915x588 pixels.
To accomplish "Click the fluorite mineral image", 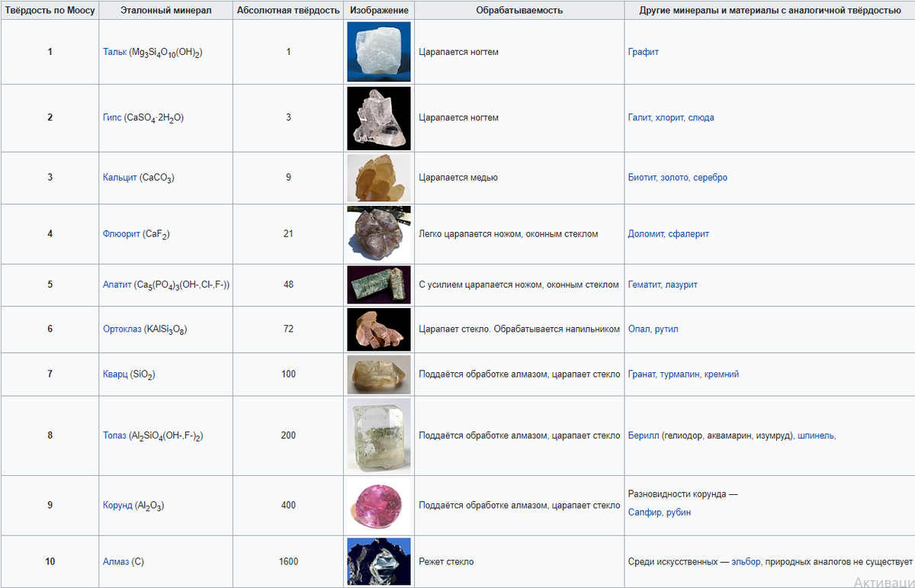I will 379,233.
